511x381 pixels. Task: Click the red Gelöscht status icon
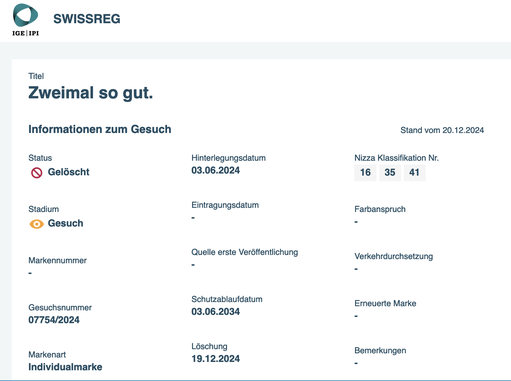coord(37,173)
